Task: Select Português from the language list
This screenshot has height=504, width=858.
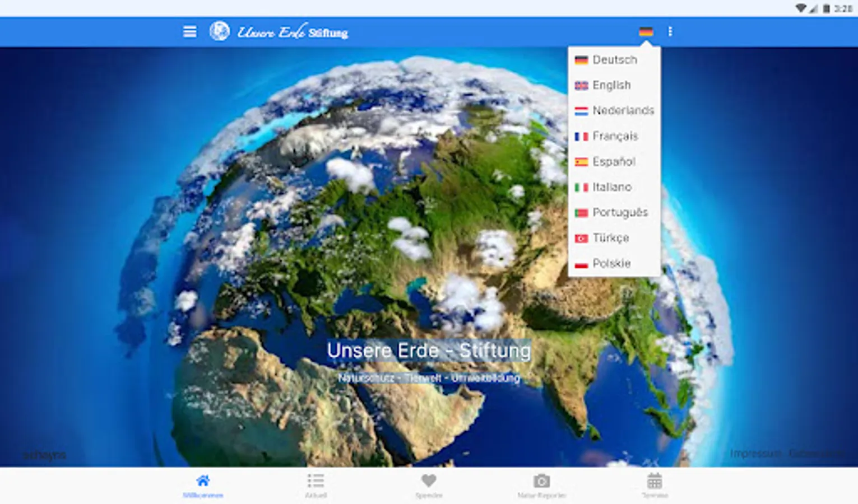Action: pos(614,212)
